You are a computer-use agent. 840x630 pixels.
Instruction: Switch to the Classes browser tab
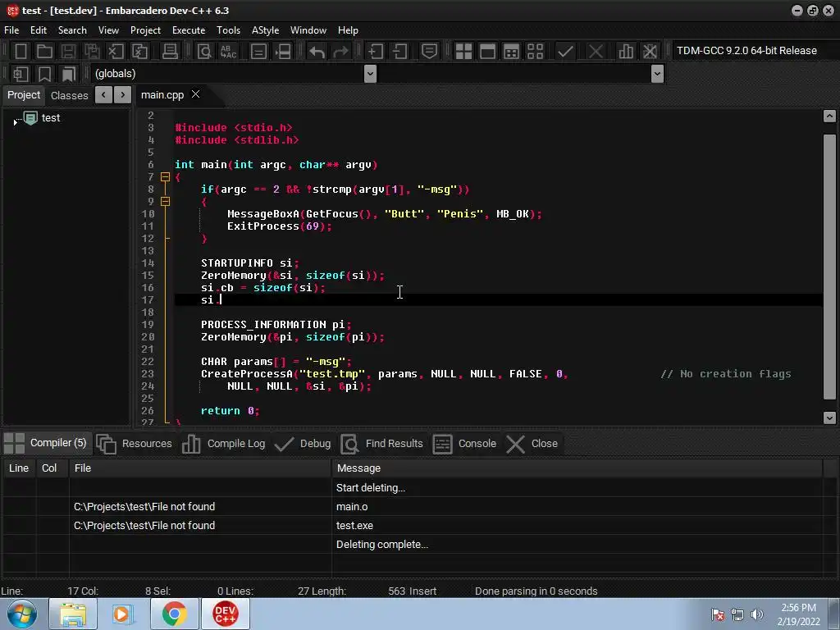pyautogui.click(x=69, y=95)
